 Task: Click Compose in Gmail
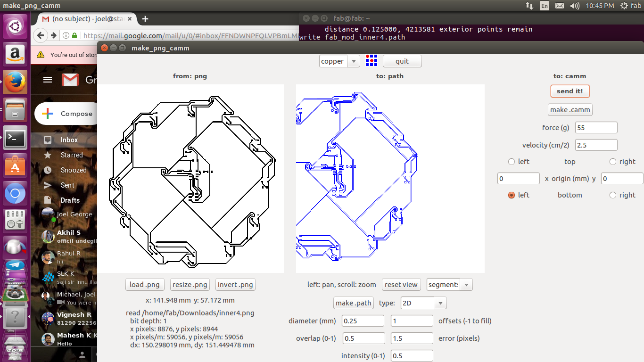[x=67, y=114]
